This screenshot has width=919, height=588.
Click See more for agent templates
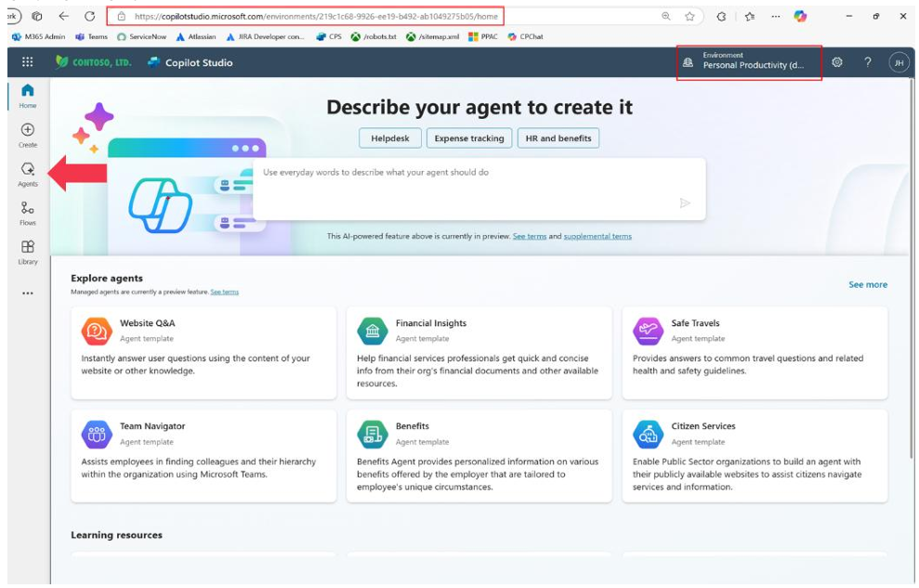(867, 284)
